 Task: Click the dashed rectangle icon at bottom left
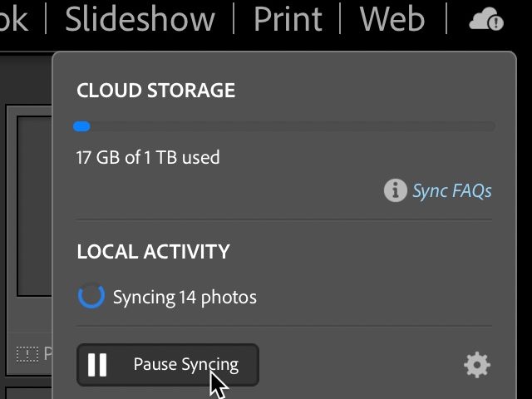click(27, 355)
